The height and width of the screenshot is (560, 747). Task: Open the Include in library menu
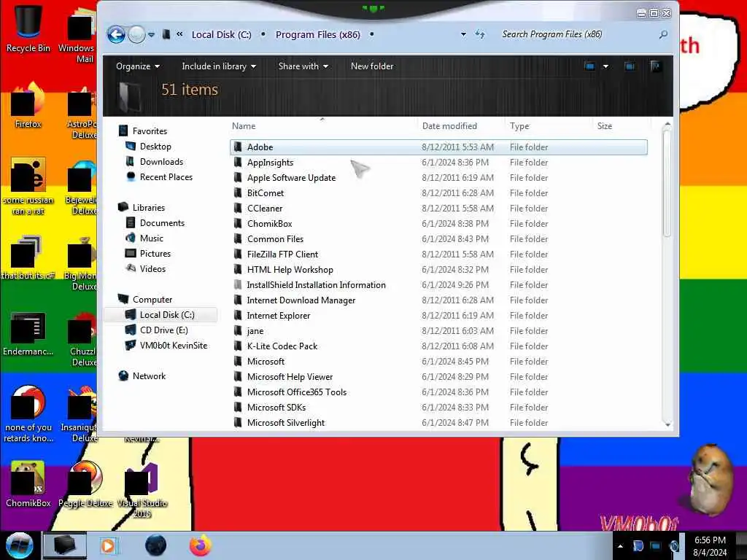tap(219, 66)
